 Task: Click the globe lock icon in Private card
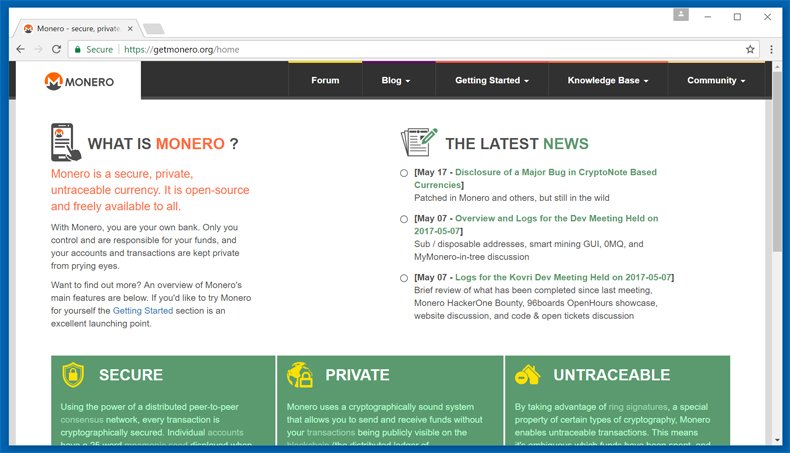coord(300,375)
